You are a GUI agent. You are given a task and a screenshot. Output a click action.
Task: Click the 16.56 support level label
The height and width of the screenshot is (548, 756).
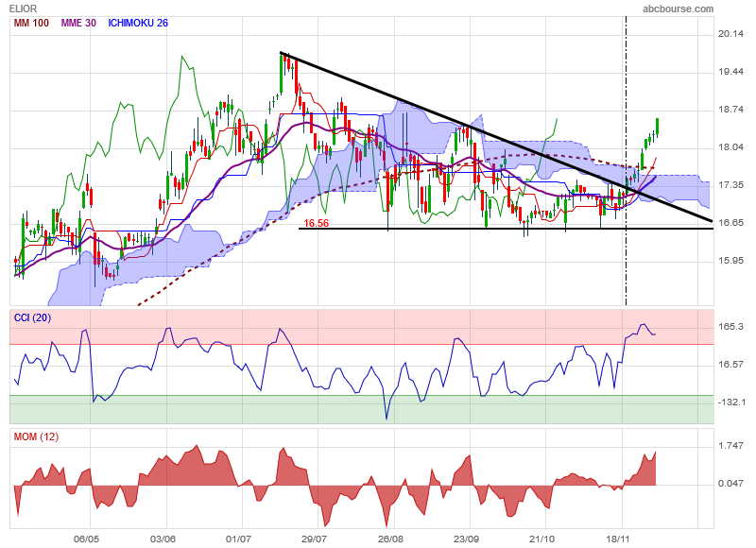pyautogui.click(x=317, y=223)
